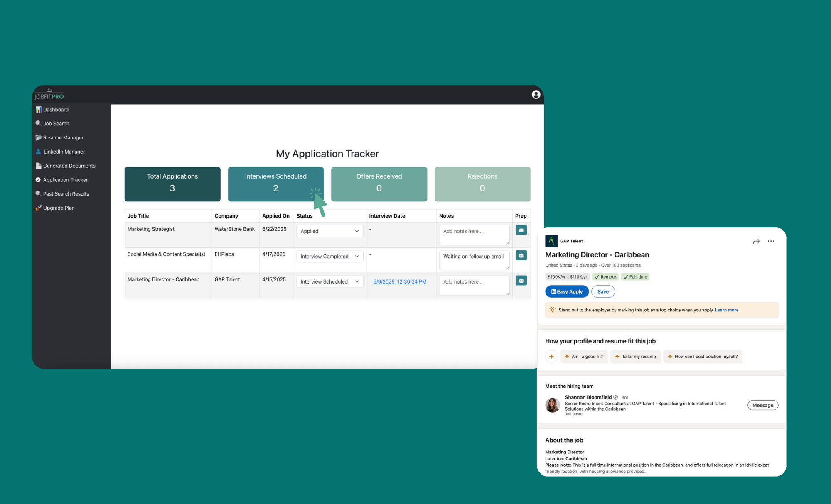
Task: Click the GAP Talent company logo
Action: pos(551,241)
